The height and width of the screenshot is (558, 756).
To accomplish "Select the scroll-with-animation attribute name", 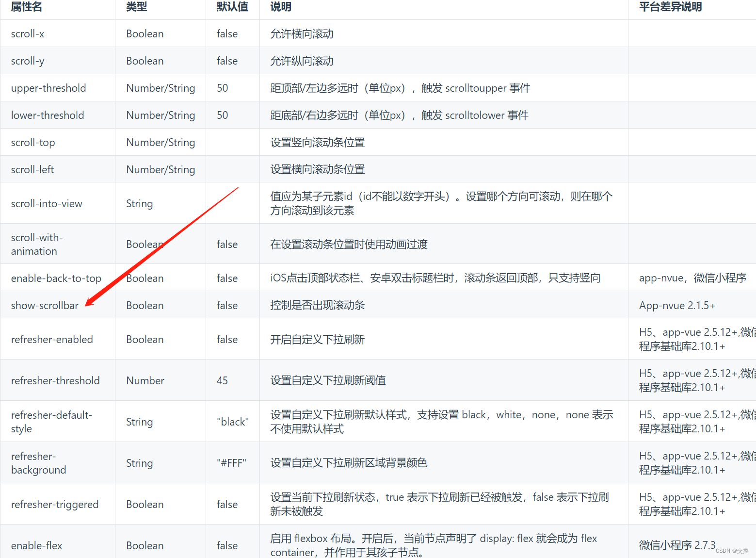I will (x=37, y=244).
